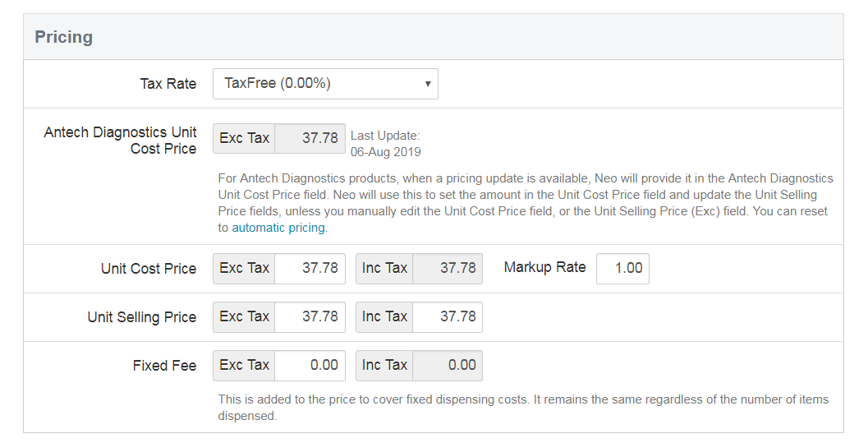Click the Unit Selling Price row label
The image size is (868, 443).
point(142,317)
